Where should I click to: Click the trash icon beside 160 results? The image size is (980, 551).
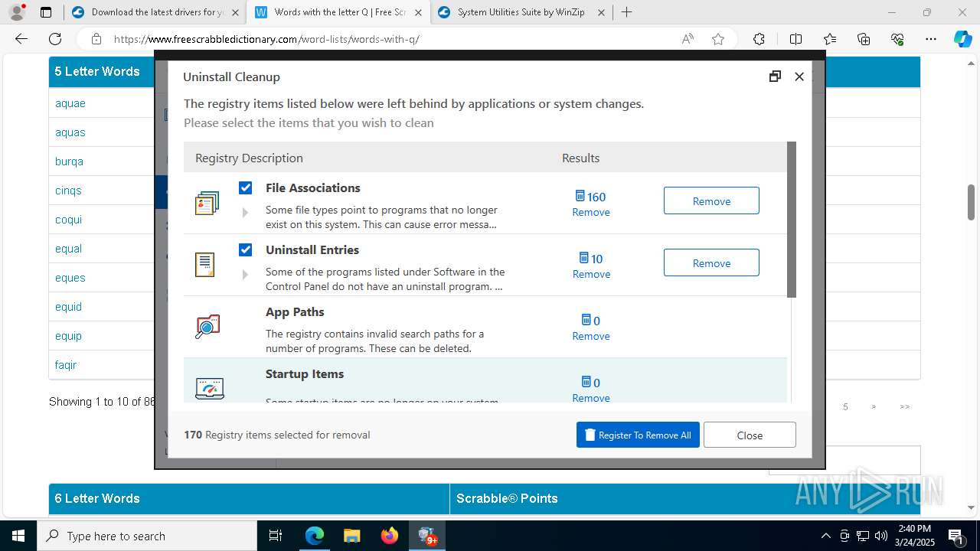(580, 196)
